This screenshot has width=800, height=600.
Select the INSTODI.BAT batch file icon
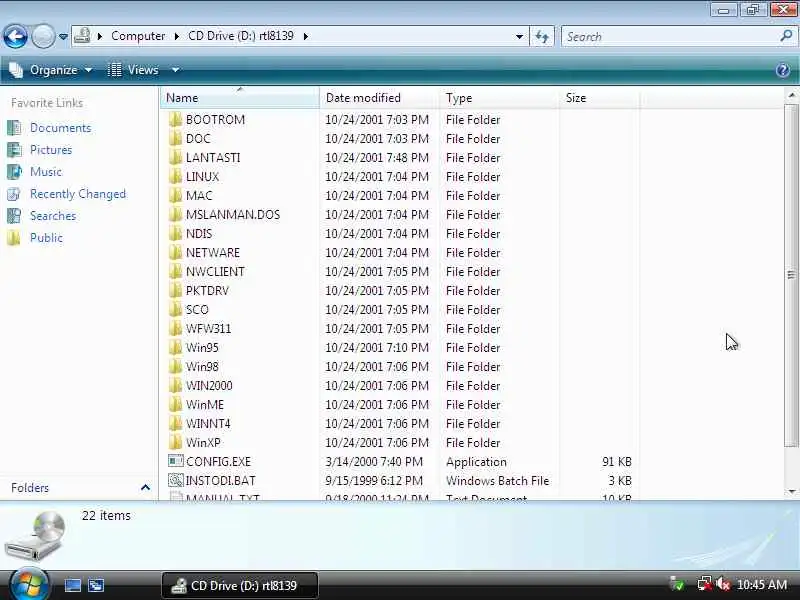176,480
